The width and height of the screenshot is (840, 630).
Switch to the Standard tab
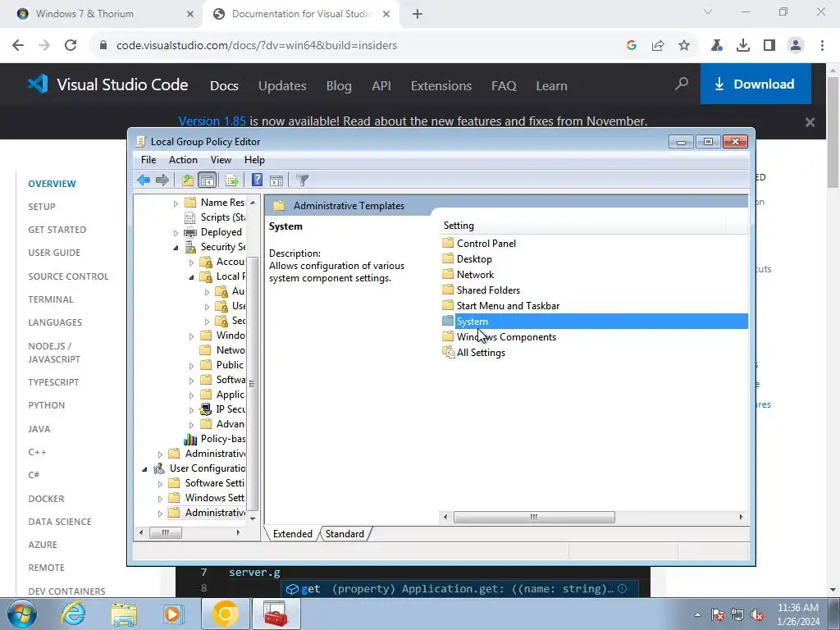click(x=345, y=533)
